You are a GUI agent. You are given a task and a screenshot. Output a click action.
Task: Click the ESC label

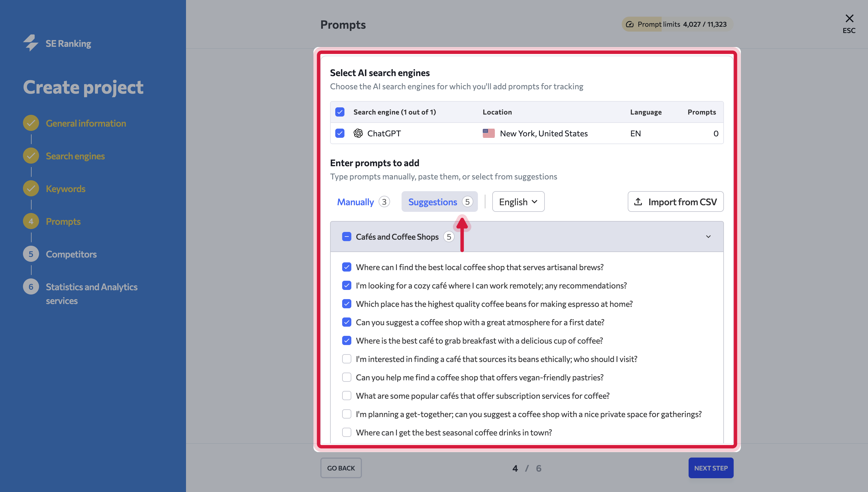pyautogui.click(x=849, y=30)
